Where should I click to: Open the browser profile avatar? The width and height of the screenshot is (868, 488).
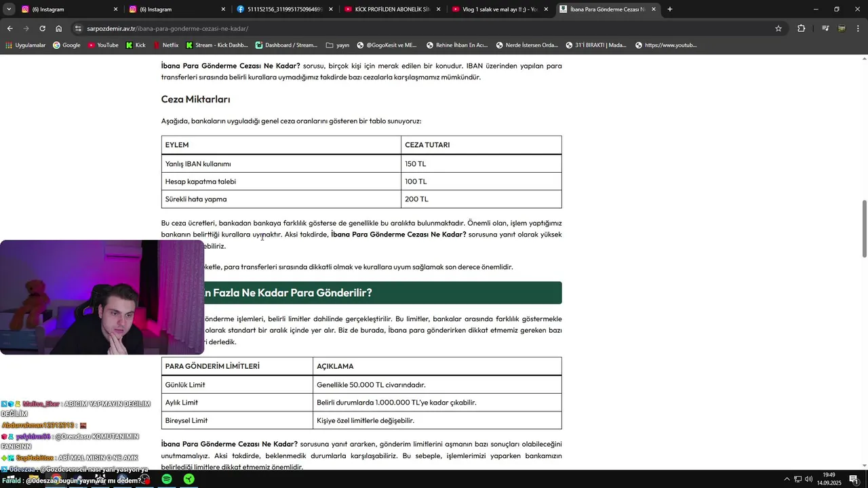click(842, 28)
